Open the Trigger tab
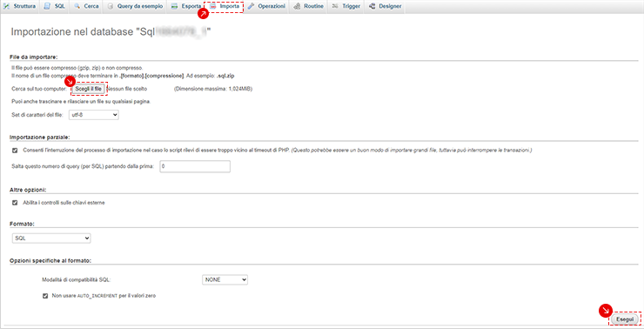 346,7
